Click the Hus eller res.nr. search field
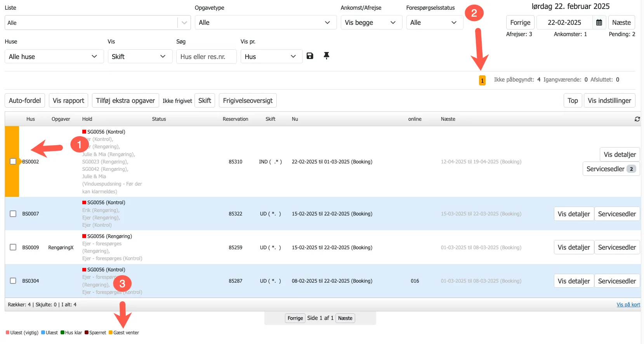The width and height of the screenshot is (644, 344). 206,57
